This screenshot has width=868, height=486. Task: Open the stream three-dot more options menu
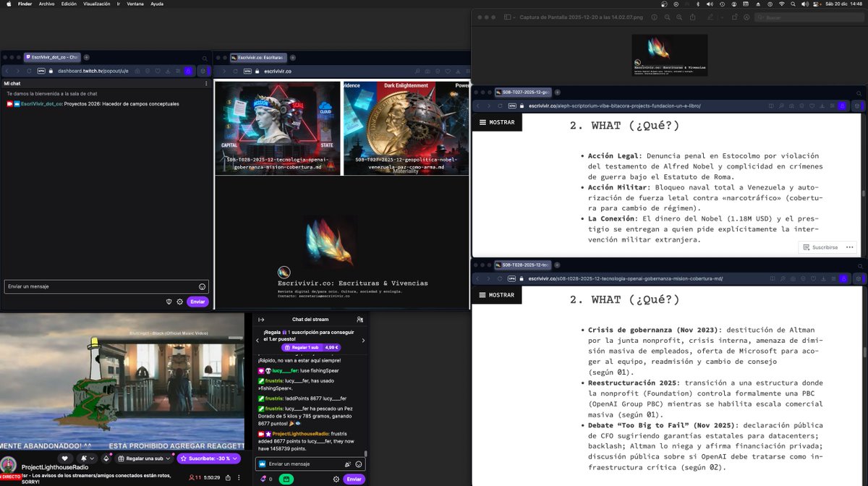(239, 477)
